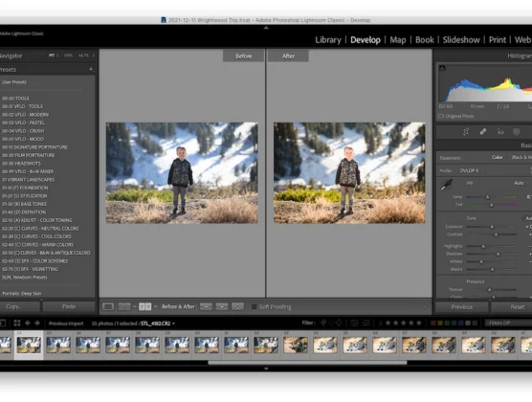Click the third filter star rating

tap(404, 323)
